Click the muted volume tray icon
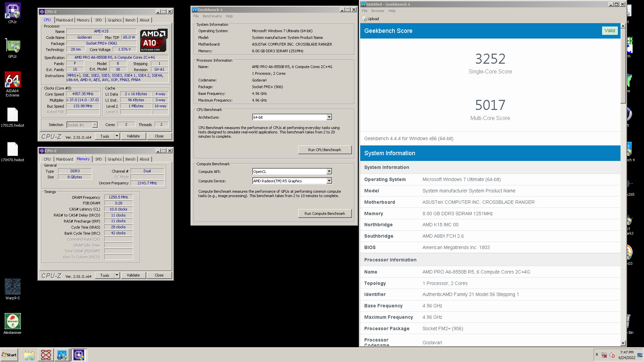Screen dimensions: 644x362 612,355
